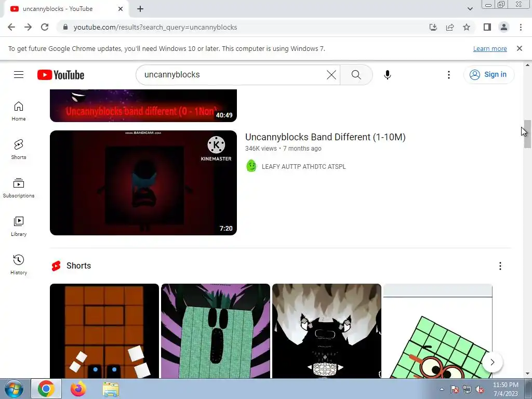Go to YouTube home via logo
Viewport: 532px width, 399px height.
coord(61,75)
